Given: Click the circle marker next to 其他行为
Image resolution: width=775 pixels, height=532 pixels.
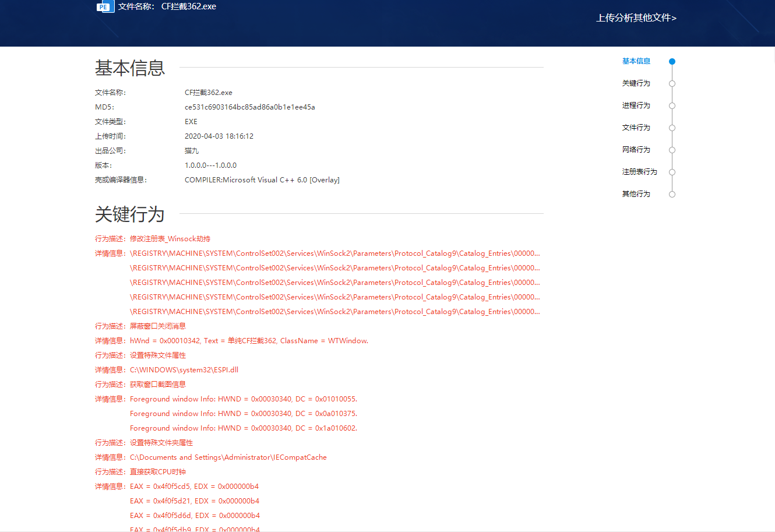Looking at the screenshot, I should click(672, 194).
